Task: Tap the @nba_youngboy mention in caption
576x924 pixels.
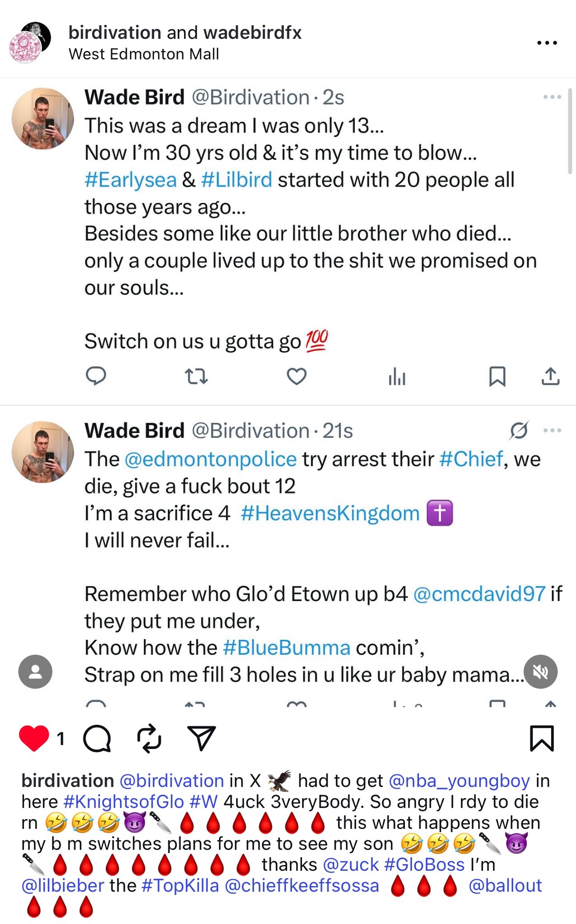Action: point(459,781)
